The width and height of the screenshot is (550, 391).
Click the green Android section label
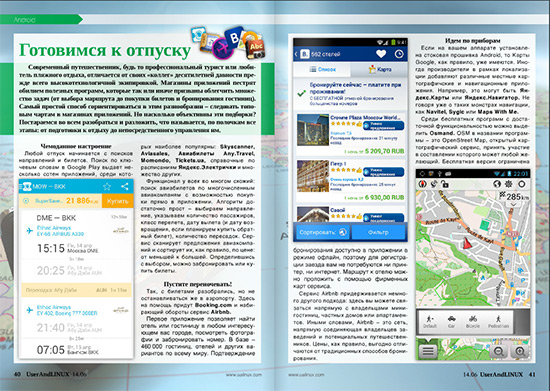point(41,20)
